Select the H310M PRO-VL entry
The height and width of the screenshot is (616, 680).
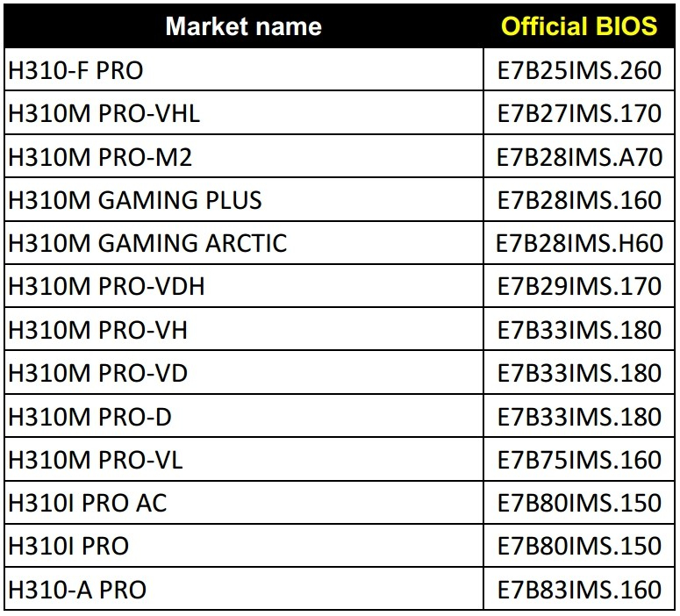click(x=96, y=460)
